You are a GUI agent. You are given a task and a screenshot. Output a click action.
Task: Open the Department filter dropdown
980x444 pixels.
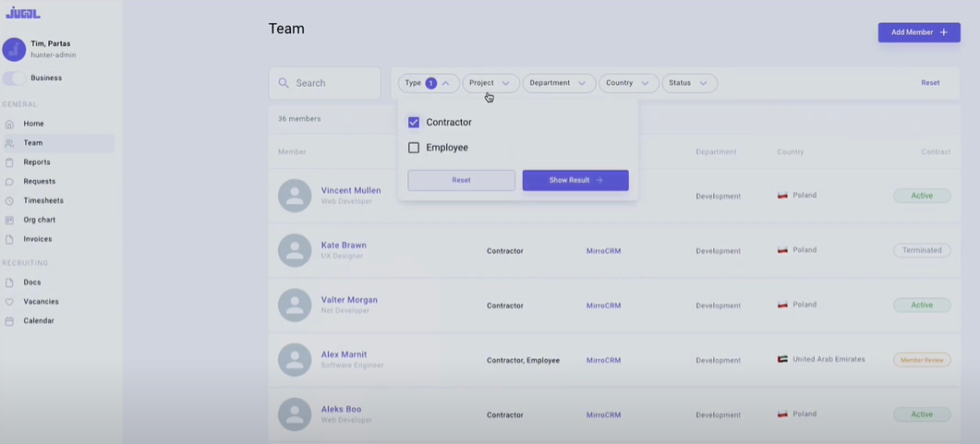coord(558,83)
